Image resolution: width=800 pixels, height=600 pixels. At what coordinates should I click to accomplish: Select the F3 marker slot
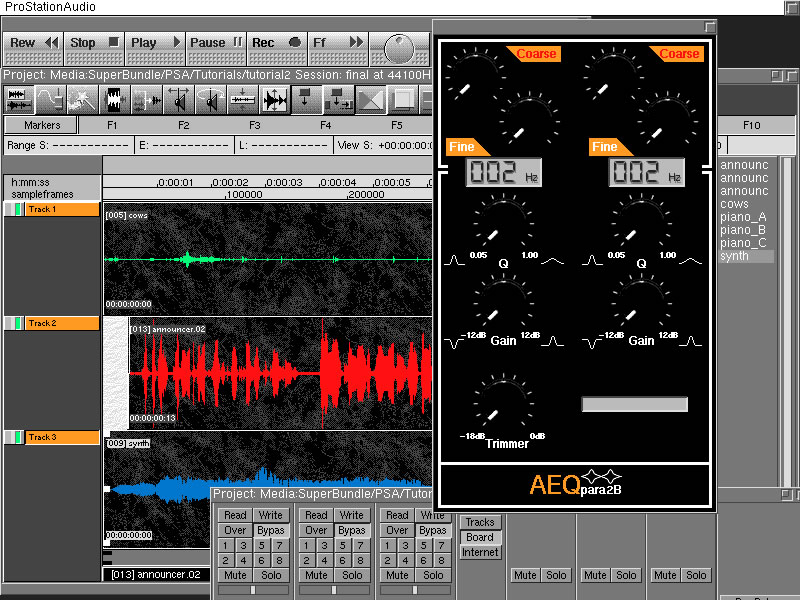(255, 125)
